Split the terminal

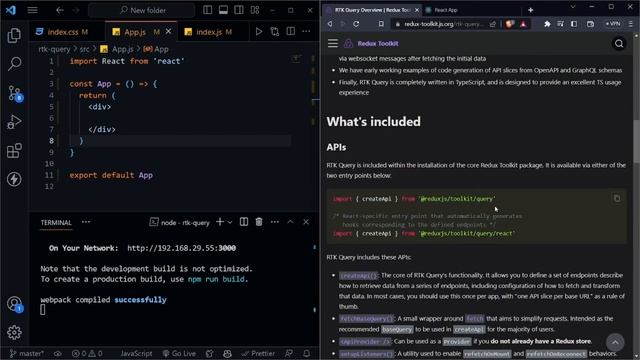244,222
